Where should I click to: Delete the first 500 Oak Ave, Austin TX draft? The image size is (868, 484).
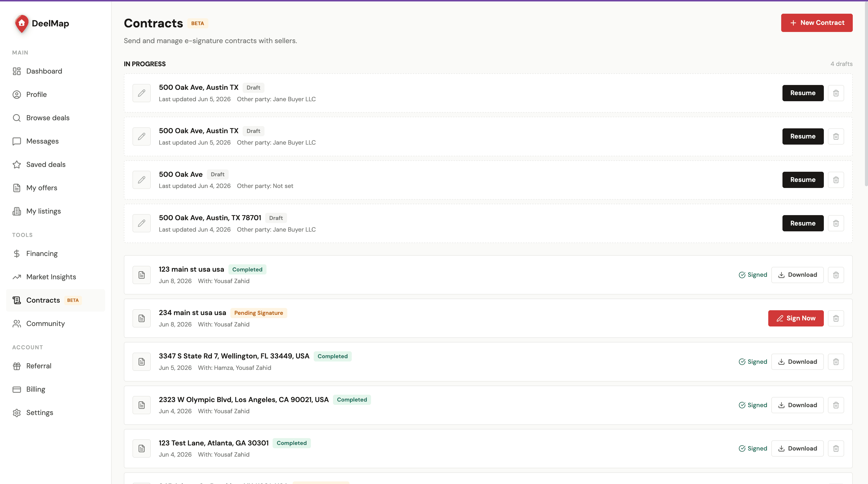[836, 93]
